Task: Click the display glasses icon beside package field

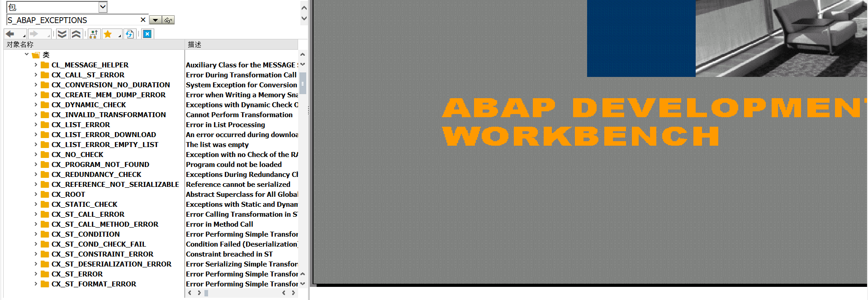Action: point(168,20)
